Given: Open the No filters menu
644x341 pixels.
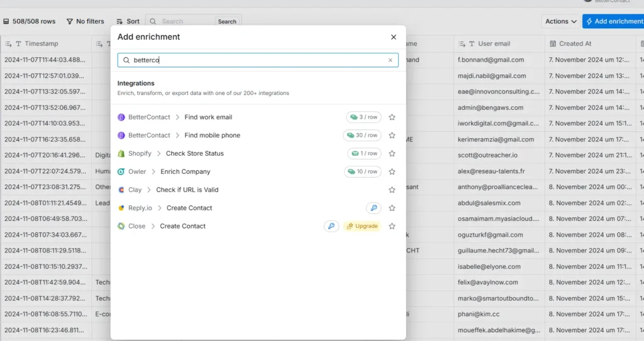Looking at the screenshot, I should (86, 21).
